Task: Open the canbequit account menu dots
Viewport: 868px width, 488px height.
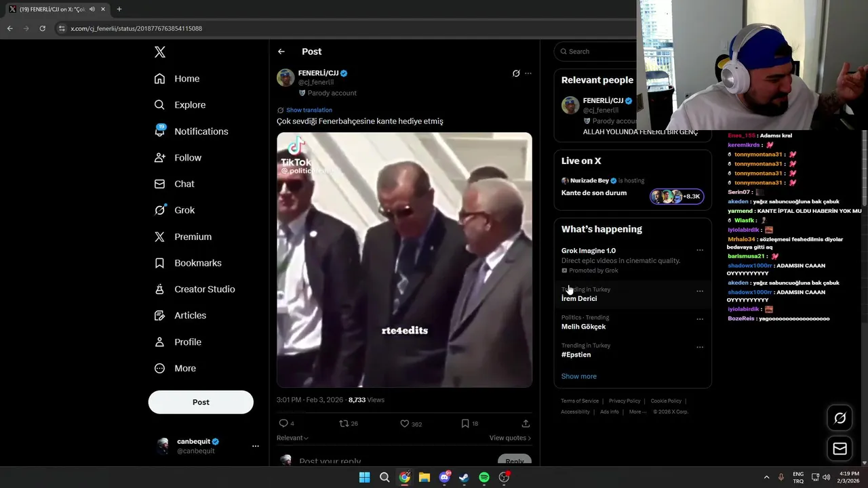Action: (x=256, y=446)
